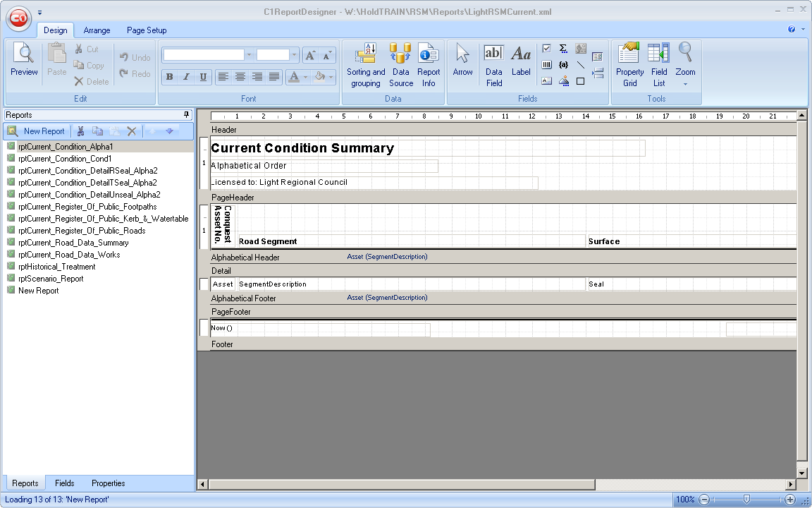Select rptScenario_Report in list
This screenshot has width=812, height=508.
click(51, 279)
